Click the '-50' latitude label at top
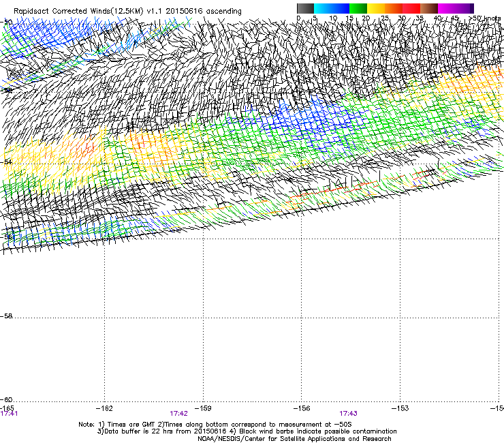The height and width of the screenshot is (443, 504). coord(6,22)
